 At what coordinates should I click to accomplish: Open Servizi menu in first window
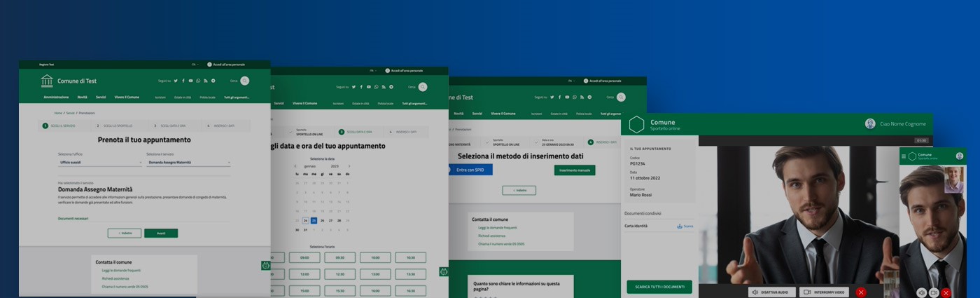tap(101, 97)
